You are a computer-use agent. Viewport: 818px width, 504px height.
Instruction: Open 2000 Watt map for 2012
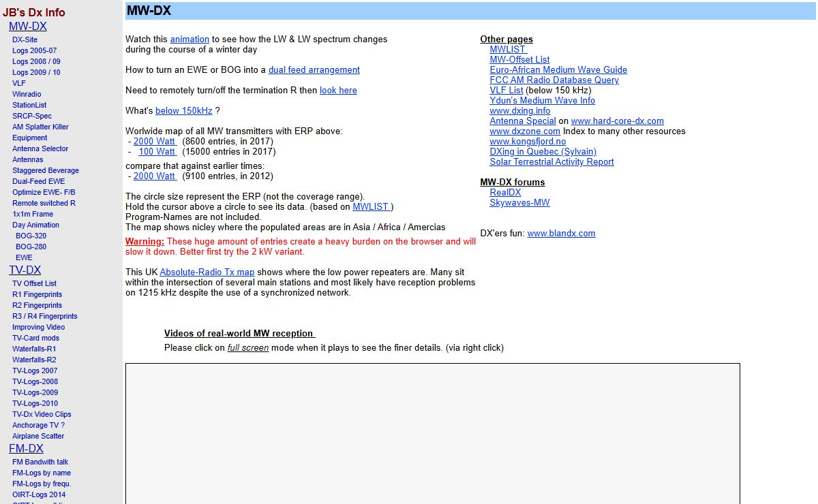tap(155, 176)
